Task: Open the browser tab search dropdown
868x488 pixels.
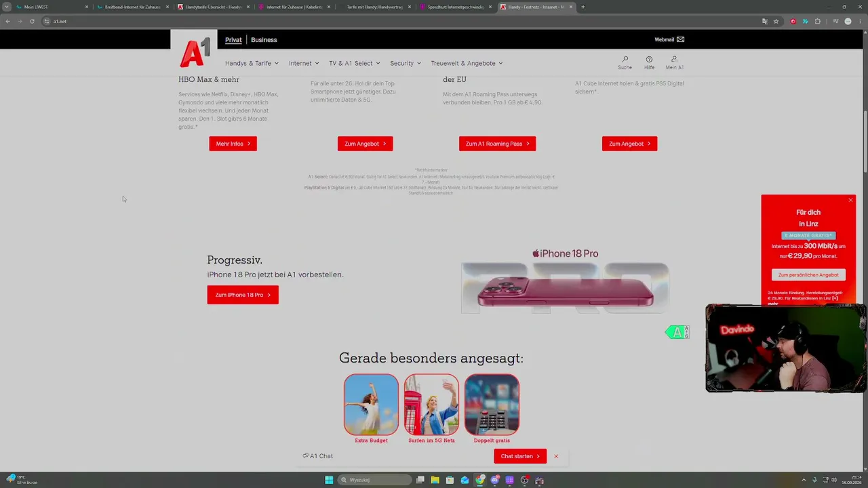Action: click(7, 7)
